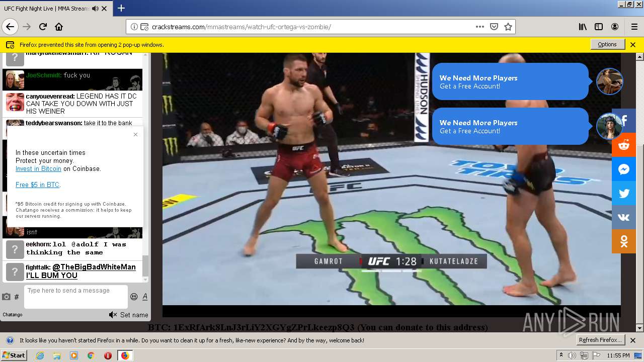644x362 pixels.
Task: Open the Chatango link
Action: coord(13,315)
